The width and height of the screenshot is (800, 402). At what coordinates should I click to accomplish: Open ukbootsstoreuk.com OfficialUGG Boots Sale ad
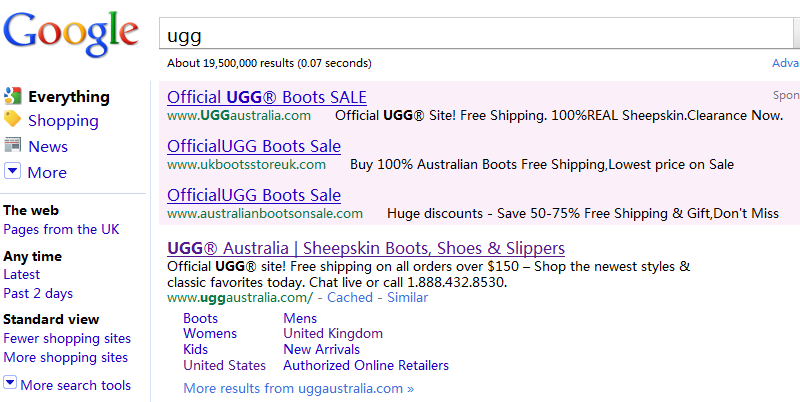click(x=254, y=146)
